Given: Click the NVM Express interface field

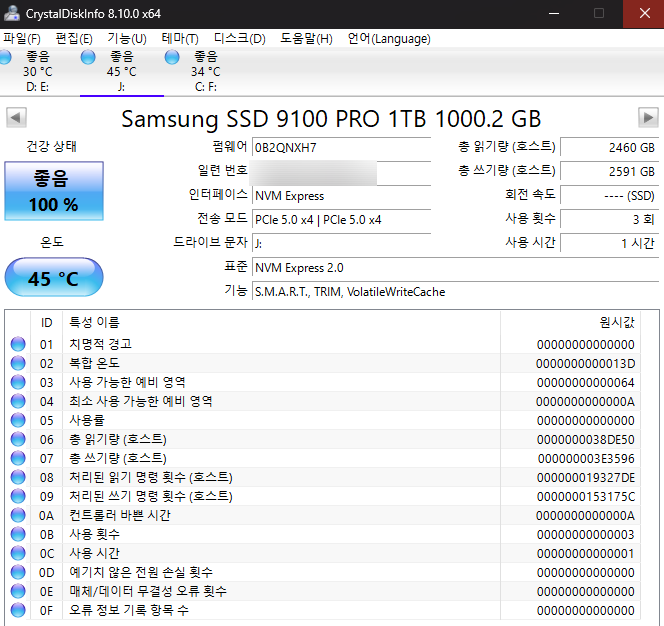Looking at the screenshot, I should pos(341,196).
